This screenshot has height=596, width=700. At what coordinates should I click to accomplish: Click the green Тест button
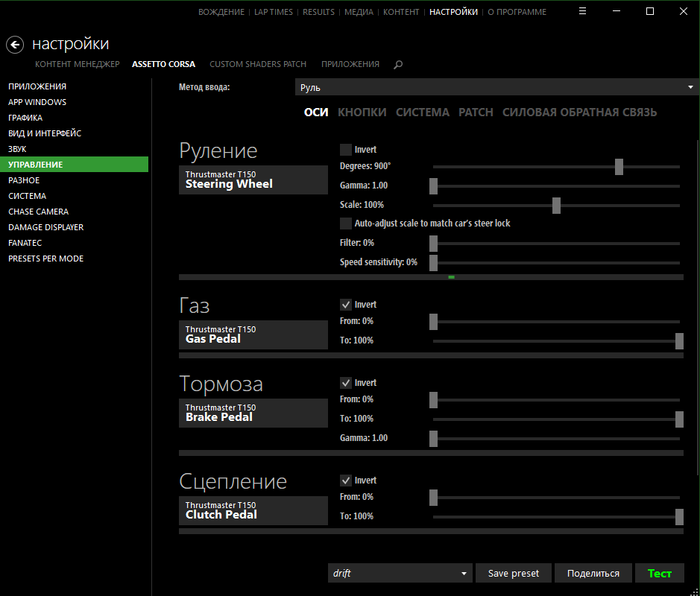(660, 573)
